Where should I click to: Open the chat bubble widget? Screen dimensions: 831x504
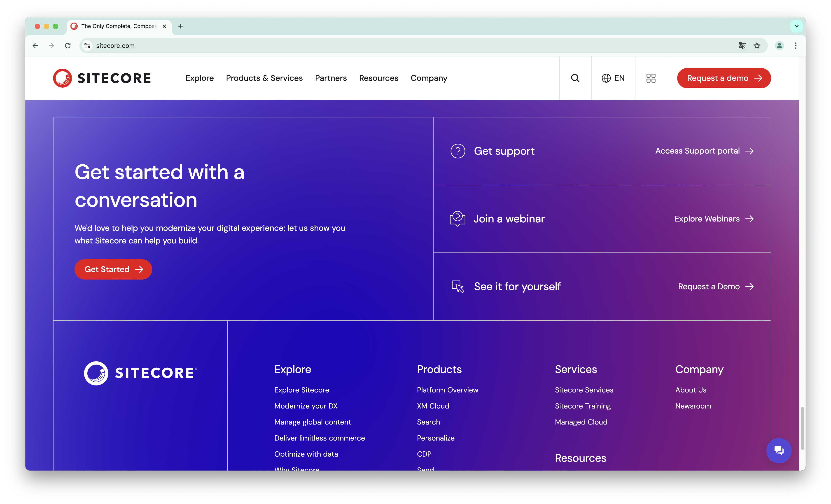click(779, 450)
